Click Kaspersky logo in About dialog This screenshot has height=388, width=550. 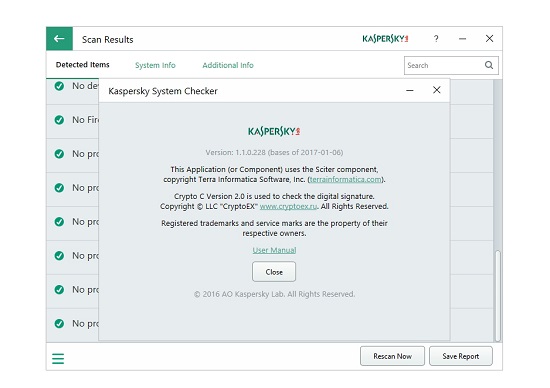(x=274, y=132)
